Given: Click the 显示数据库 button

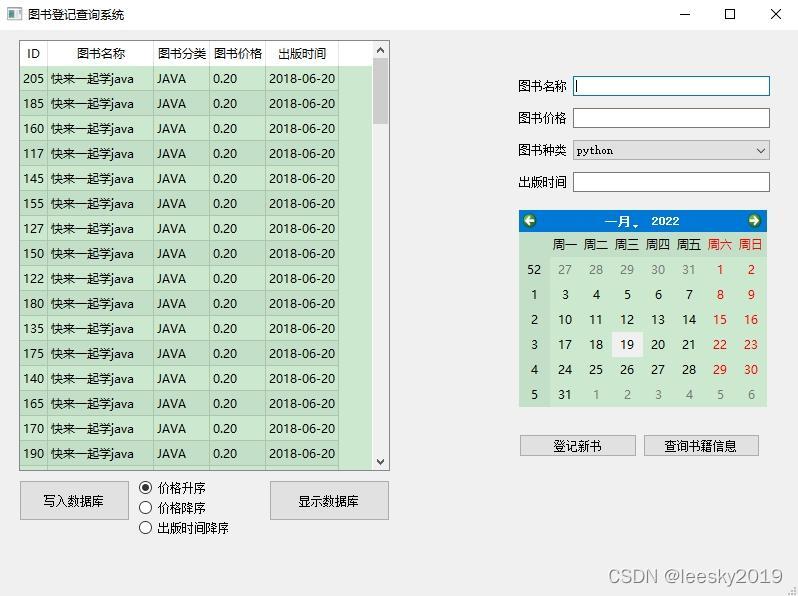Looking at the screenshot, I should pos(329,501).
